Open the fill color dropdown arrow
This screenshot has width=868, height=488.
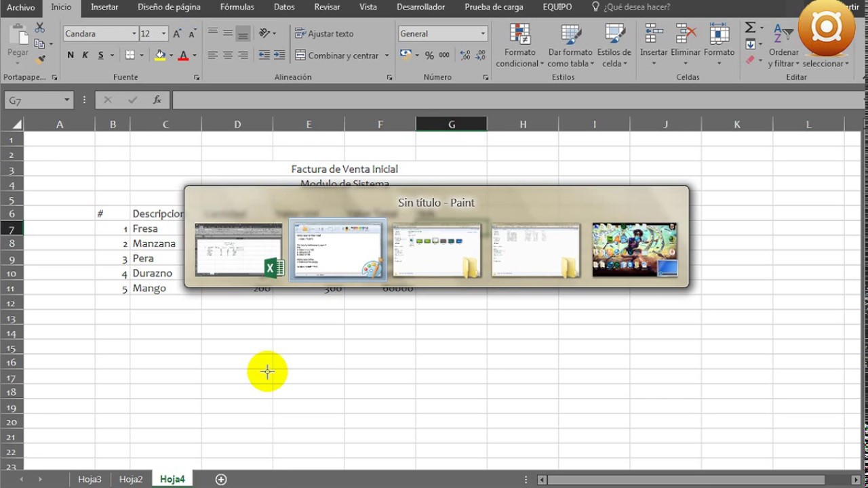pos(171,56)
